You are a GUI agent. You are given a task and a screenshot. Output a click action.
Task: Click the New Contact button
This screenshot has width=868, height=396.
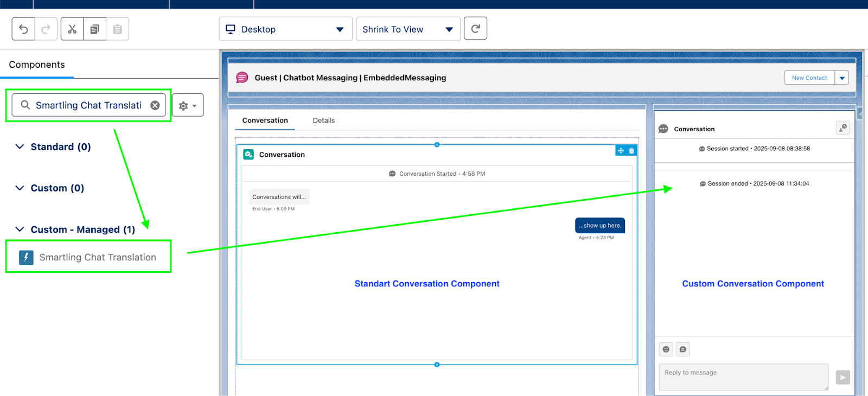tap(809, 78)
